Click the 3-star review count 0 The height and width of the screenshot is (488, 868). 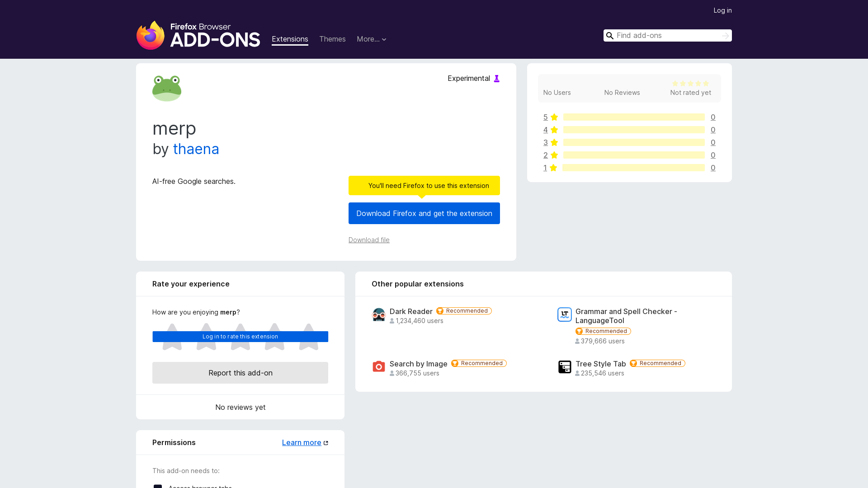point(713,142)
